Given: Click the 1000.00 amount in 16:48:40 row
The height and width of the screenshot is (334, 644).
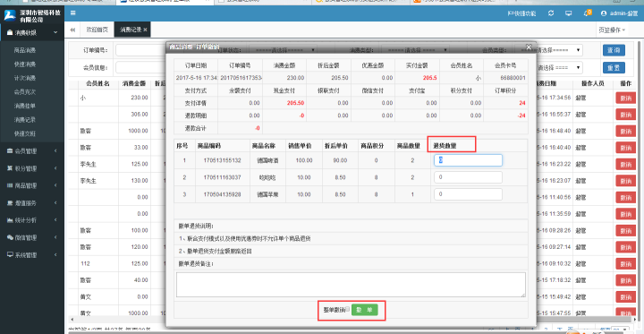Looking at the screenshot, I should (138, 132).
